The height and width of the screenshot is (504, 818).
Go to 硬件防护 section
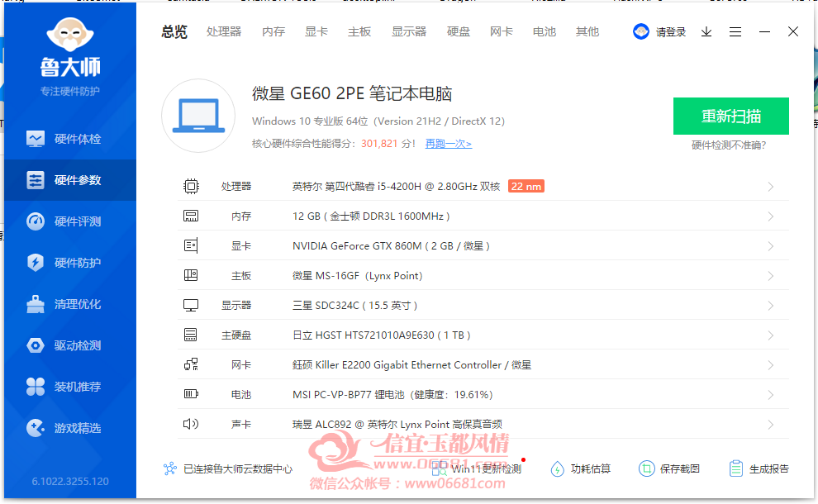(70, 263)
